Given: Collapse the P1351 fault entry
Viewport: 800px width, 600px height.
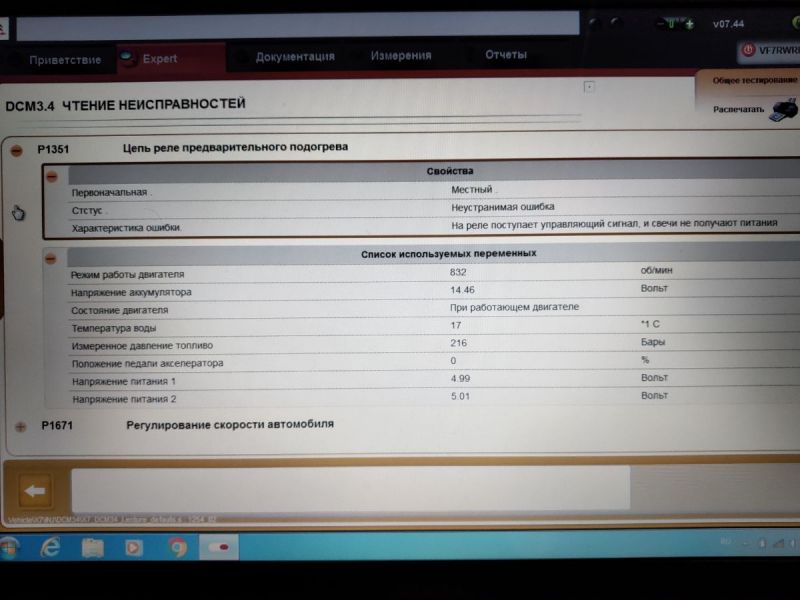Looking at the screenshot, I should click(17, 150).
